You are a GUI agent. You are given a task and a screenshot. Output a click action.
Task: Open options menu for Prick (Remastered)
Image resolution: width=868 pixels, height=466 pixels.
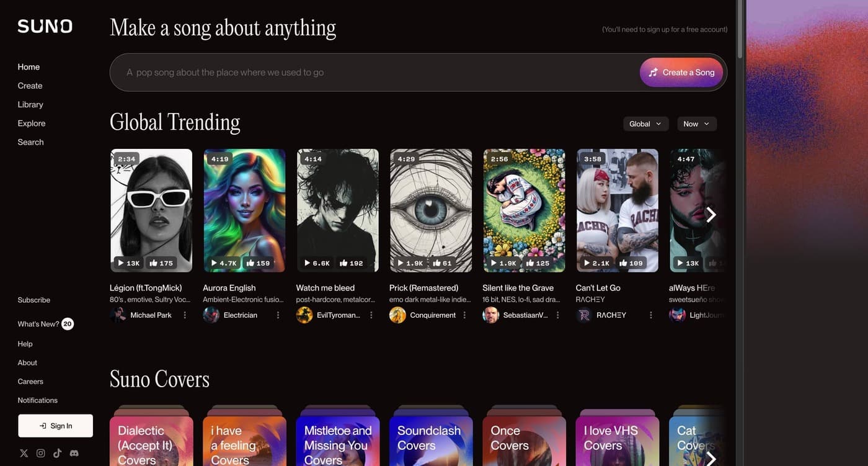tap(464, 315)
